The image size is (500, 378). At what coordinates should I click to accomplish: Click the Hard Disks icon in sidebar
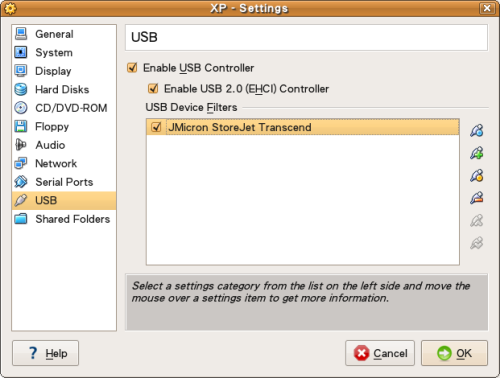(21, 89)
